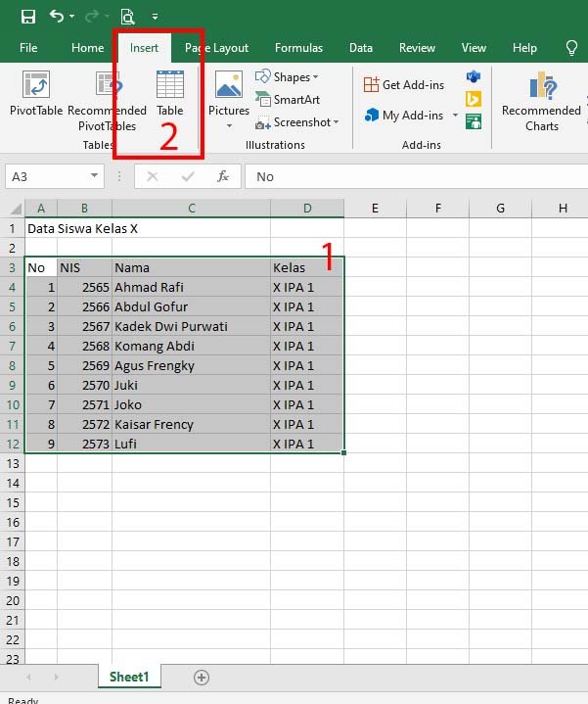Click Get Add-ins button
This screenshot has width=588, height=704.
(404, 85)
